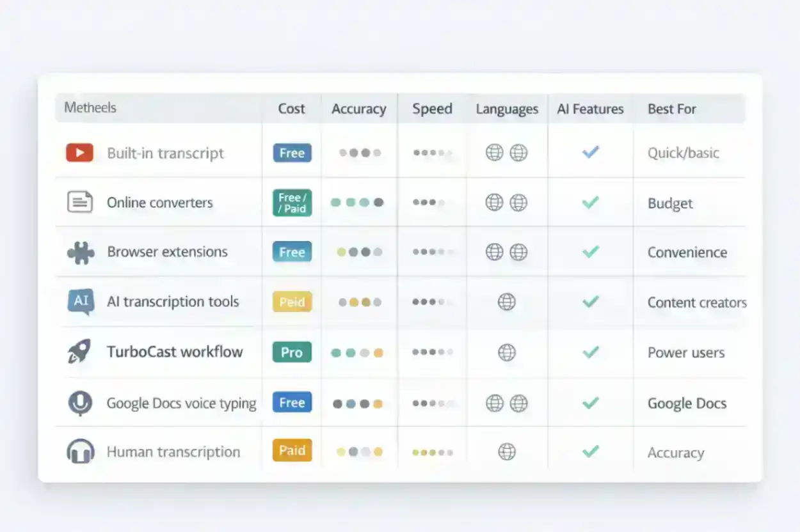Click the AI speech bubble icon

[x=81, y=302]
